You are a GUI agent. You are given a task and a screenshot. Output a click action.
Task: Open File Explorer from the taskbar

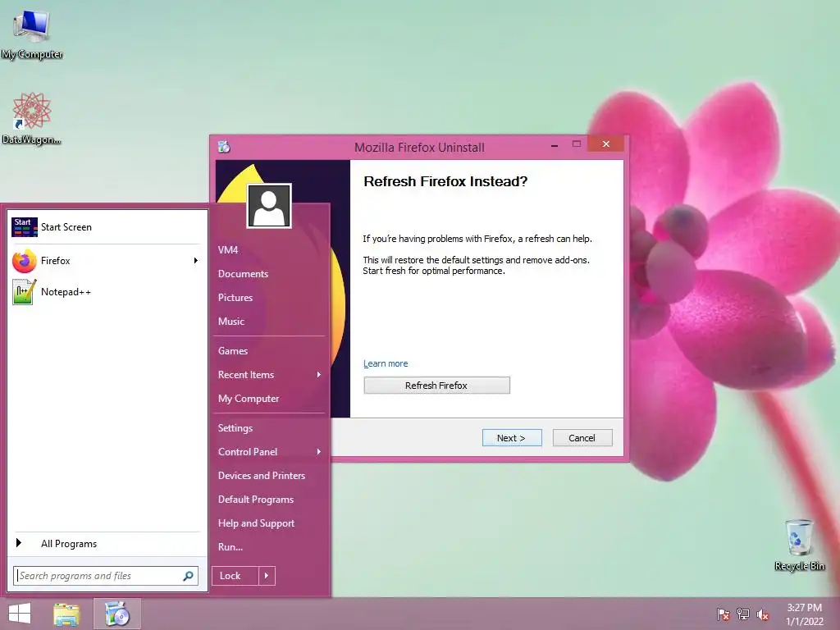pyautogui.click(x=66, y=614)
